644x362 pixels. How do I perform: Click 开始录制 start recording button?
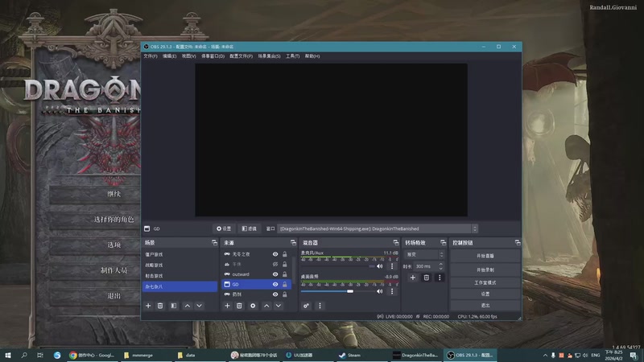pyautogui.click(x=485, y=269)
